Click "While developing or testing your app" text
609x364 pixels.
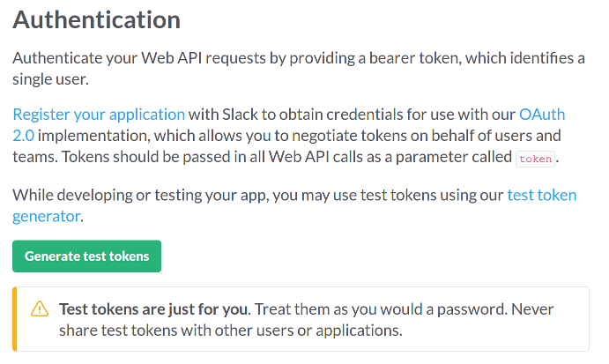[132, 194]
